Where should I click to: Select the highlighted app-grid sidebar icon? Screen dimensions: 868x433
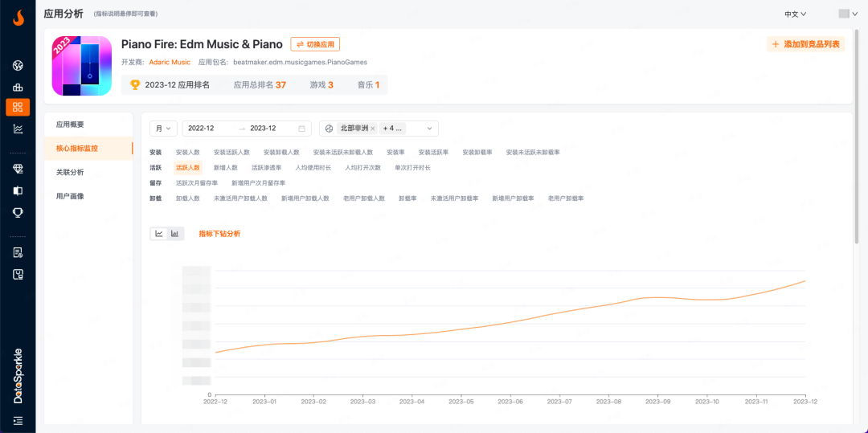tap(18, 108)
